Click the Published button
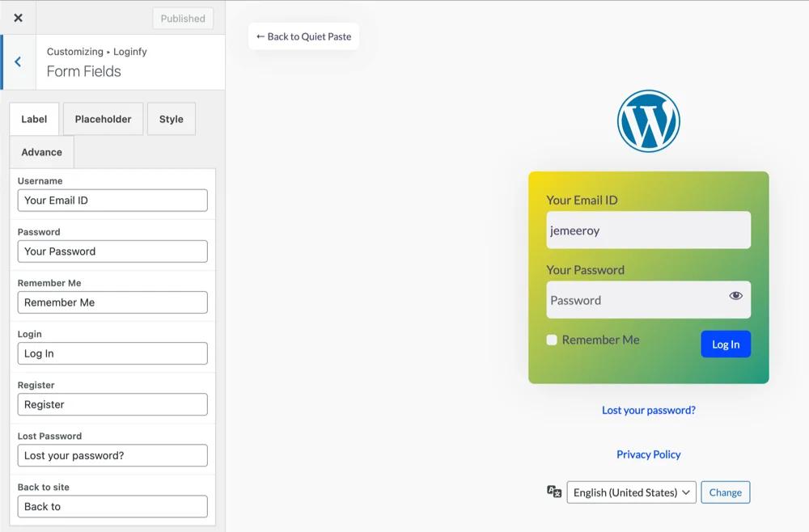The height and width of the screenshot is (532, 809). pos(183,19)
